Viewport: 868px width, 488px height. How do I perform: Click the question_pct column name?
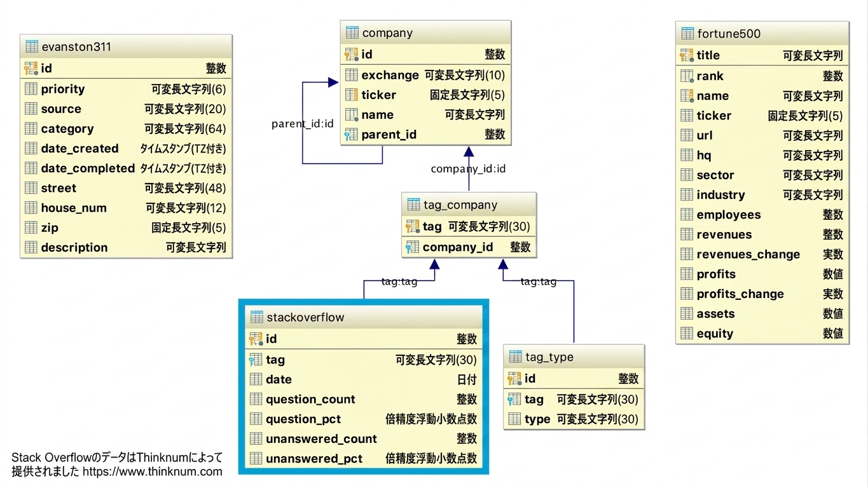tap(303, 419)
